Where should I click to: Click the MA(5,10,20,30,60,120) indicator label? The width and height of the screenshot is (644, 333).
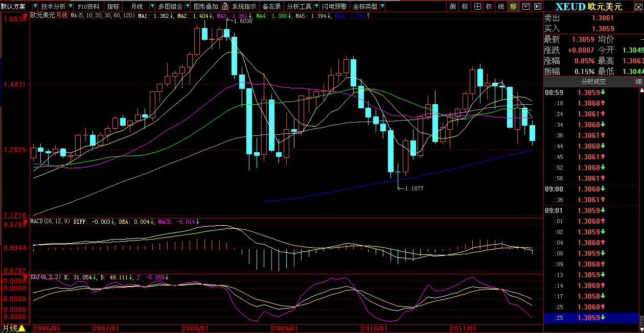click(102, 16)
